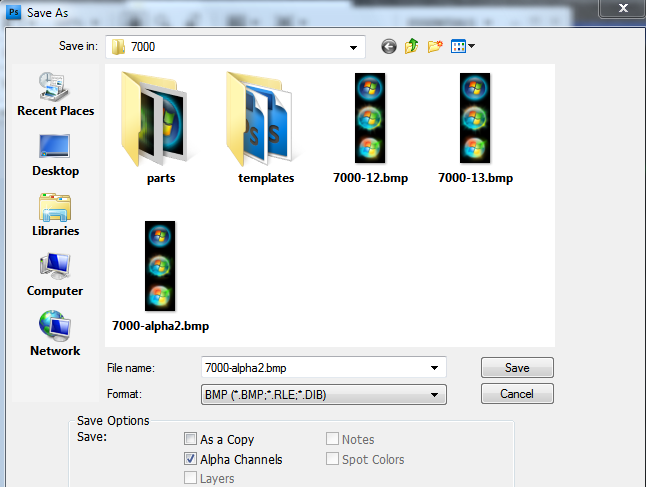Select the 7000-12.bmp thumbnail
This screenshot has height=487, width=646.
coord(370,118)
